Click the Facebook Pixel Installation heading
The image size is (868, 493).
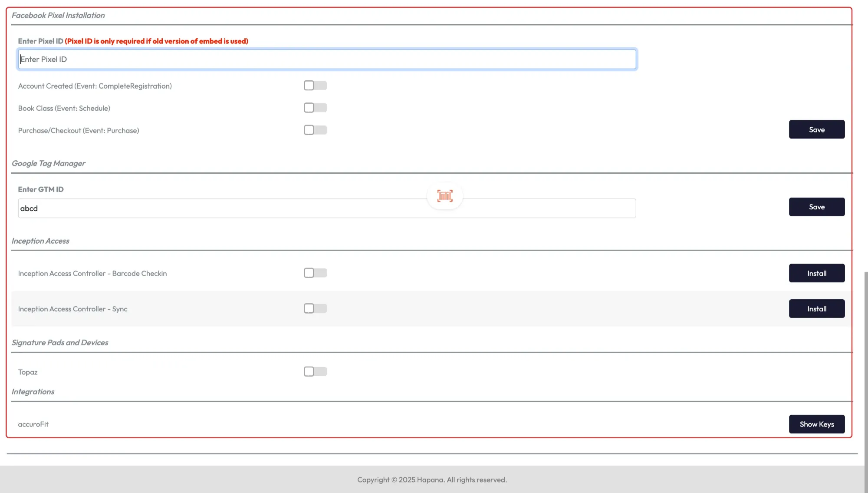point(58,16)
